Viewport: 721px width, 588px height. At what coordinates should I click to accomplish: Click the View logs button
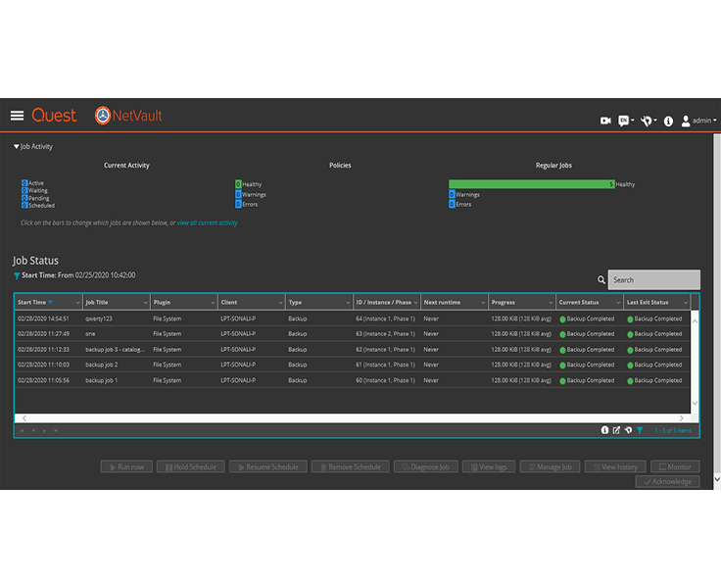[x=488, y=467]
